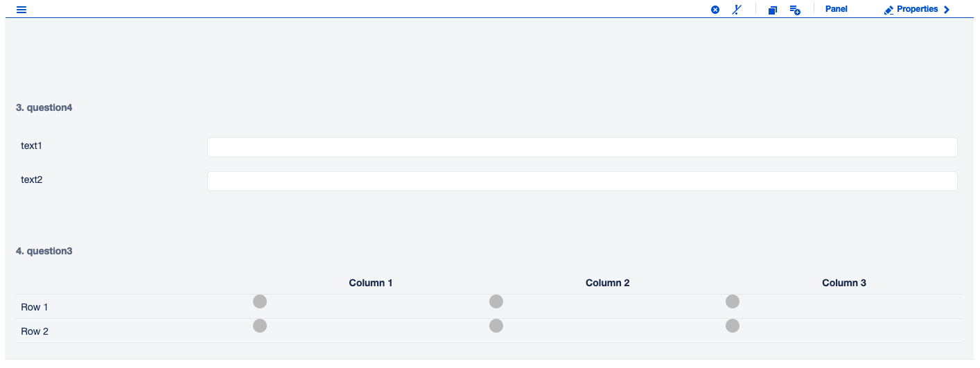Duplicate the panel
Image resolution: width=980 pixels, height=368 pixels.
773,10
